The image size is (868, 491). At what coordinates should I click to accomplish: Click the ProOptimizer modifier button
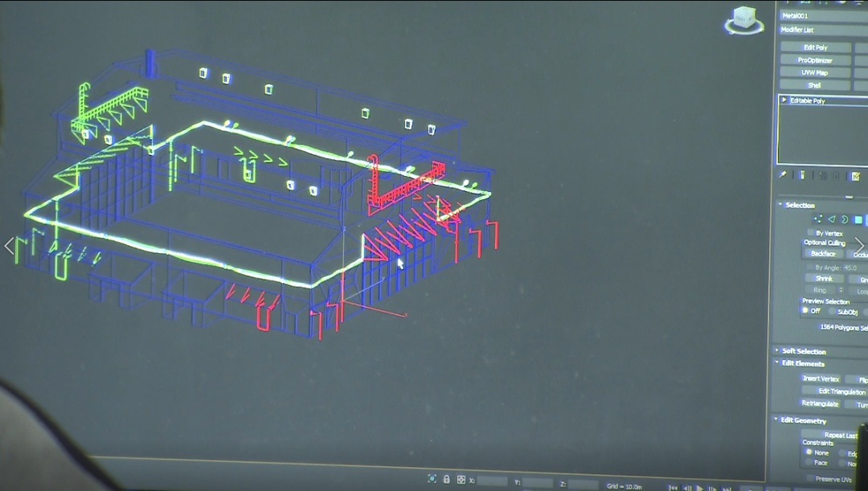pyautogui.click(x=815, y=60)
